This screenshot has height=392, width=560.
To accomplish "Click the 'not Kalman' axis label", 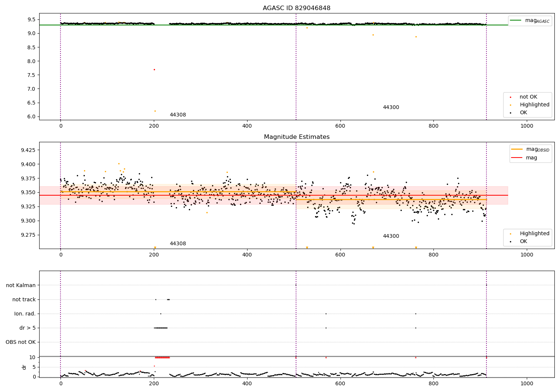I will coord(21,286).
